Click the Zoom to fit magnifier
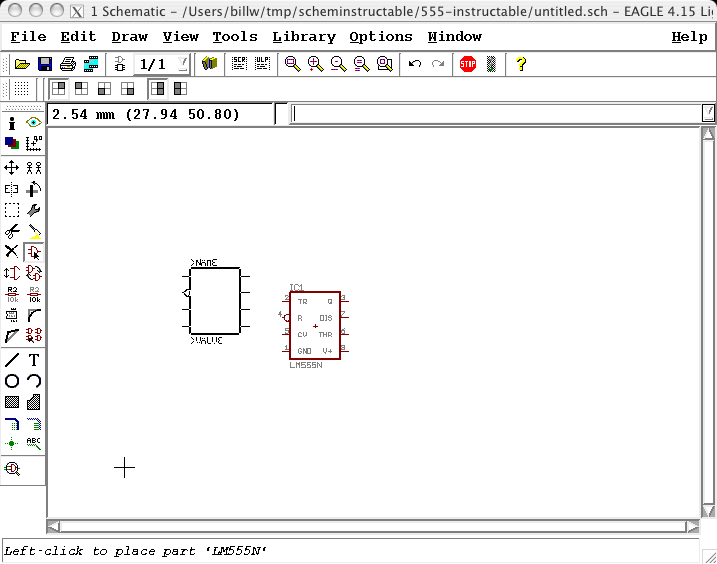Image resolution: width=717 pixels, height=564 pixels. [293, 64]
